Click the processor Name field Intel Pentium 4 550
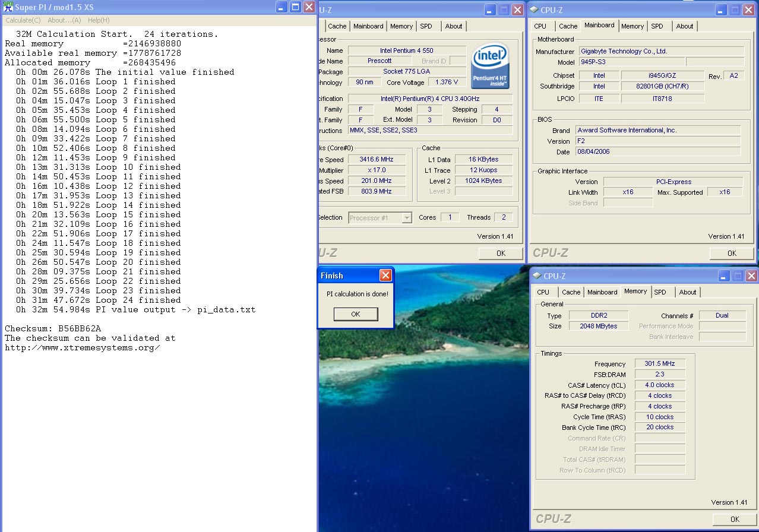759x532 pixels. coord(407,50)
